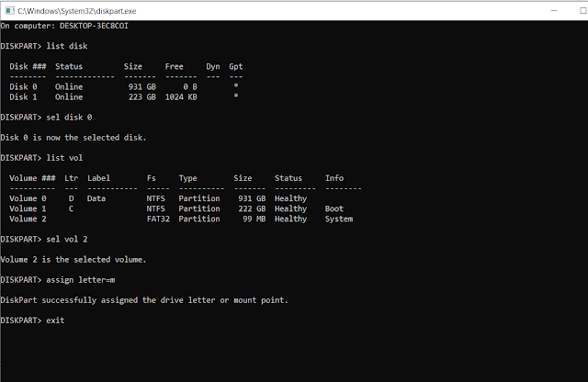Click drive letter D in volume list
Screen dimensions: 588x382
click(x=72, y=198)
